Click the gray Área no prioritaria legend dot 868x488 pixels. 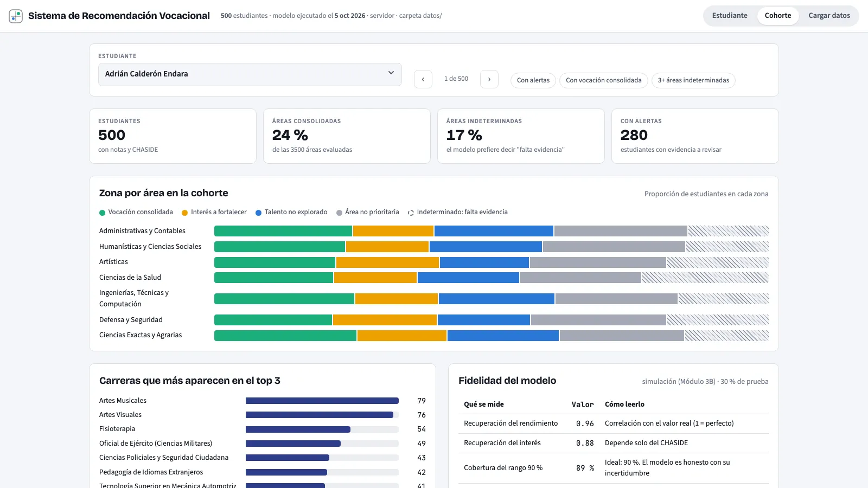click(x=339, y=213)
